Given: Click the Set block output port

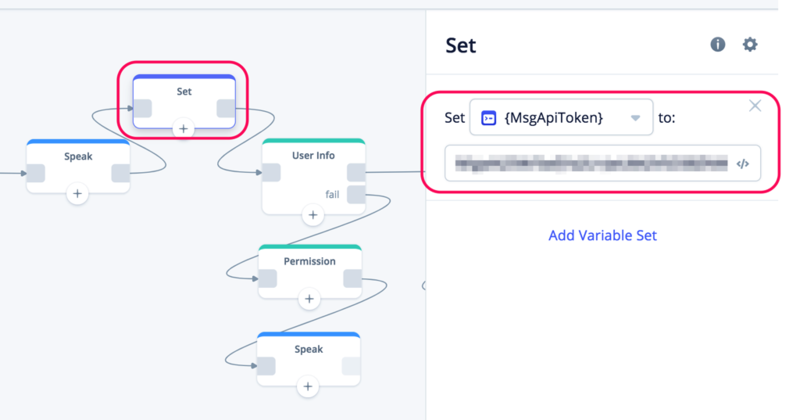Looking at the screenshot, I should click(x=226, y=108).
